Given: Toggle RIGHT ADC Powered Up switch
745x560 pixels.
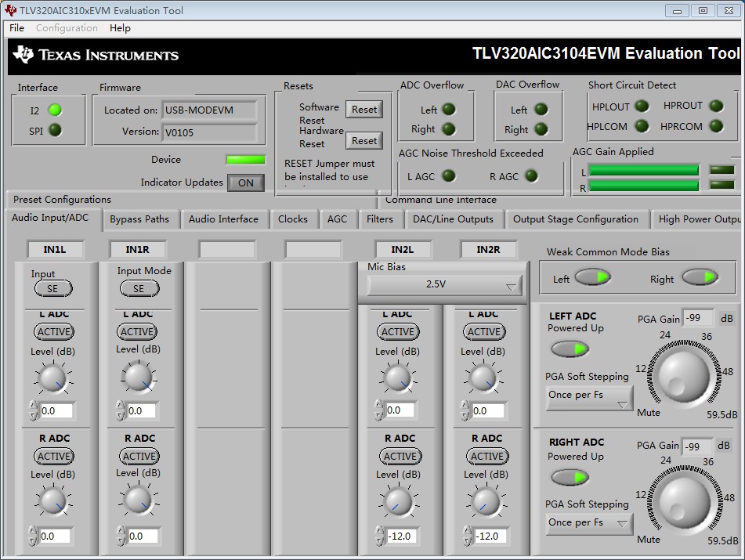Looking at the screenshot, I should (x=570, y=477).
